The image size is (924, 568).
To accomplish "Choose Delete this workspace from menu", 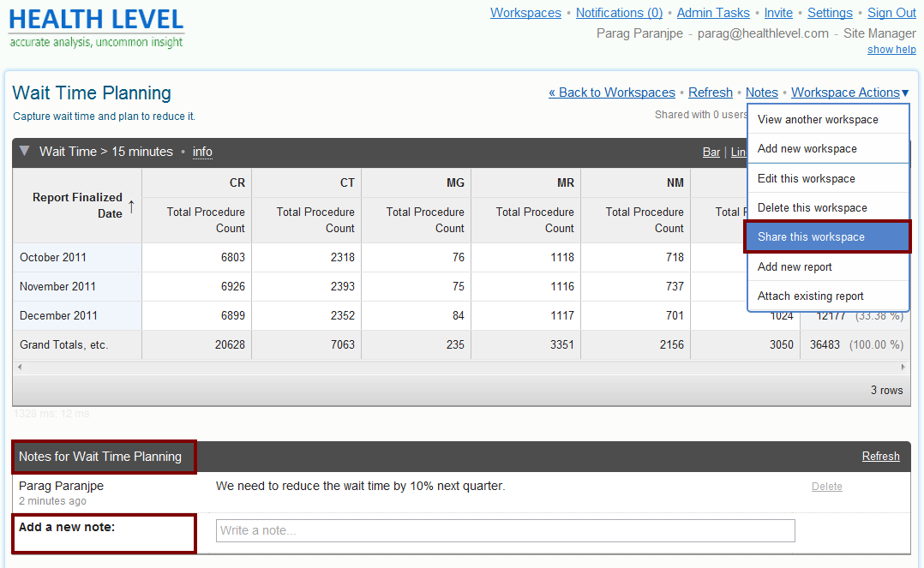I will click(812, 208).
